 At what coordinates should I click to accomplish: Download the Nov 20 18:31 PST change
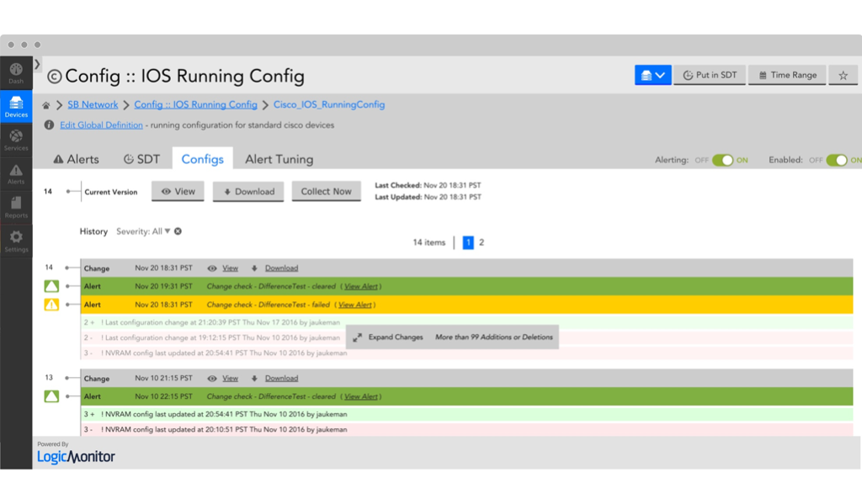coord(281,268)
